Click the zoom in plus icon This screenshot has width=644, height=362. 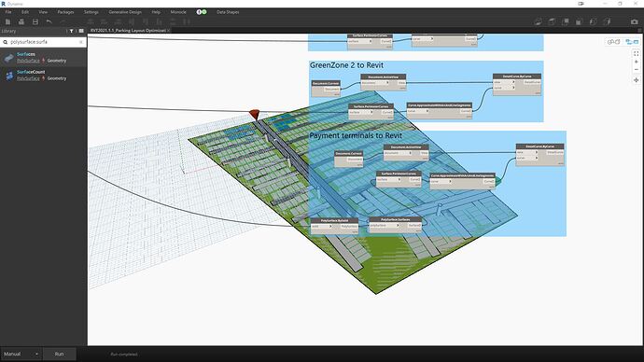pos(637,62)
